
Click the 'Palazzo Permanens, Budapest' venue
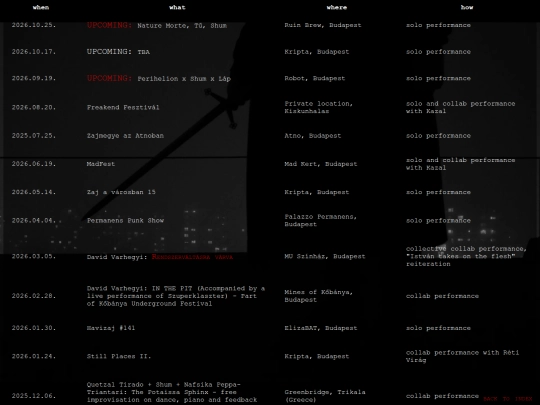pyautogui.click(x=321, y=220)
